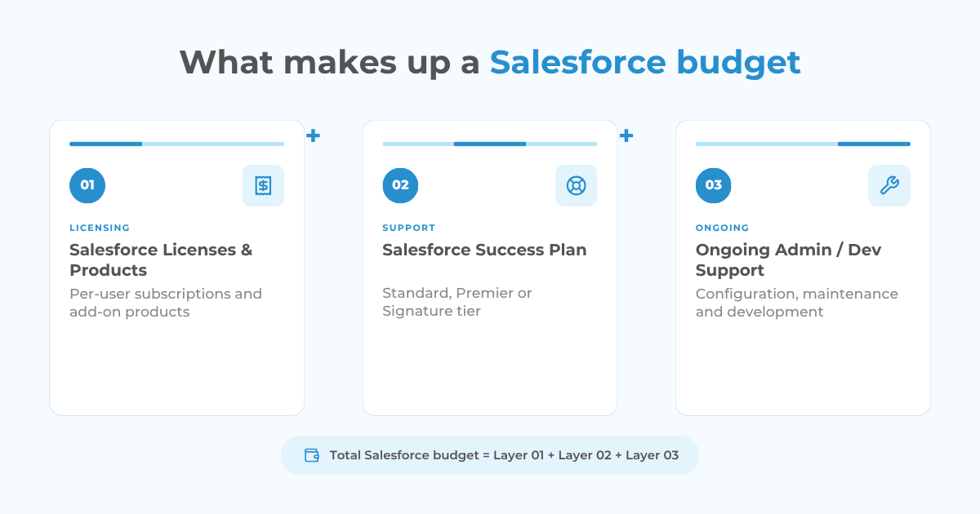The image size is (980, 514).
Task: Click the wrench ongoing support icon
Action: (889, 185)
